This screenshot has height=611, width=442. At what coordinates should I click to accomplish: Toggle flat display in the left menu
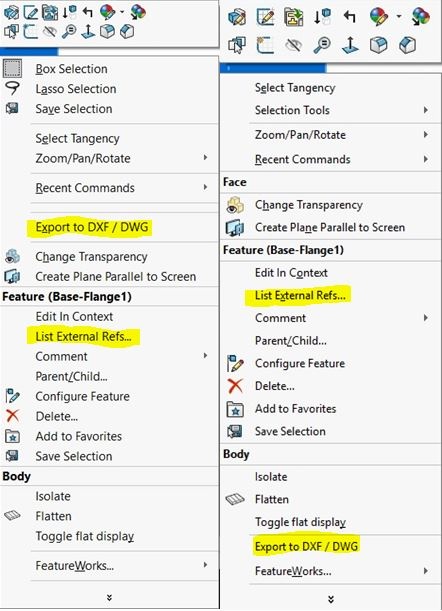pyautogui.click(x=85, y=536)
